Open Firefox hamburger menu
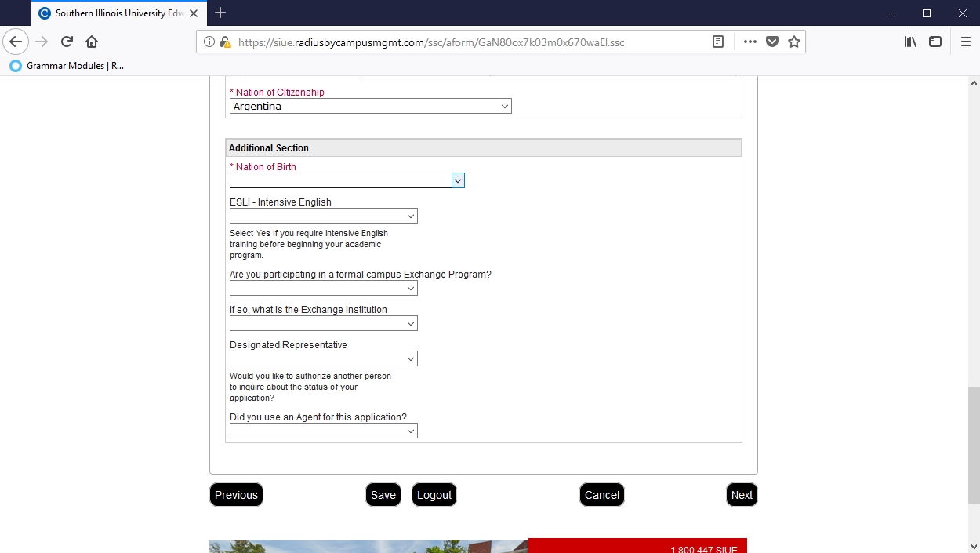 click(965, 42)
